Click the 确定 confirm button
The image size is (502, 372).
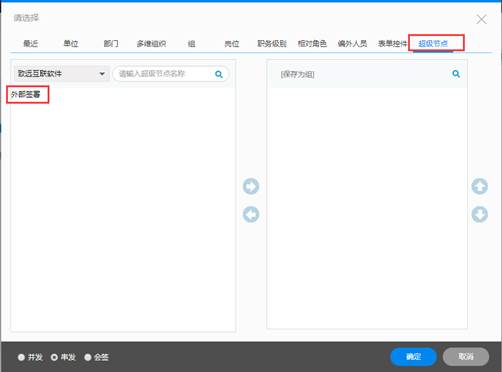pos(413,357)
